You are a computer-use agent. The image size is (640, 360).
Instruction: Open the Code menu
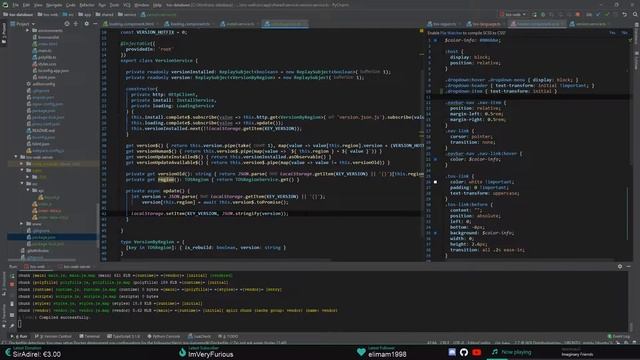point(70,5)
